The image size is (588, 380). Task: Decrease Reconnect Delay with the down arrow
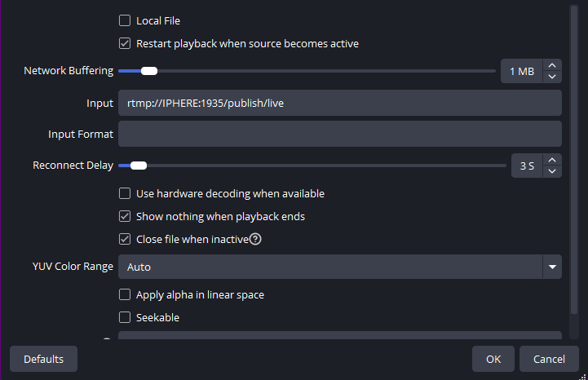[x=552, y=171]
